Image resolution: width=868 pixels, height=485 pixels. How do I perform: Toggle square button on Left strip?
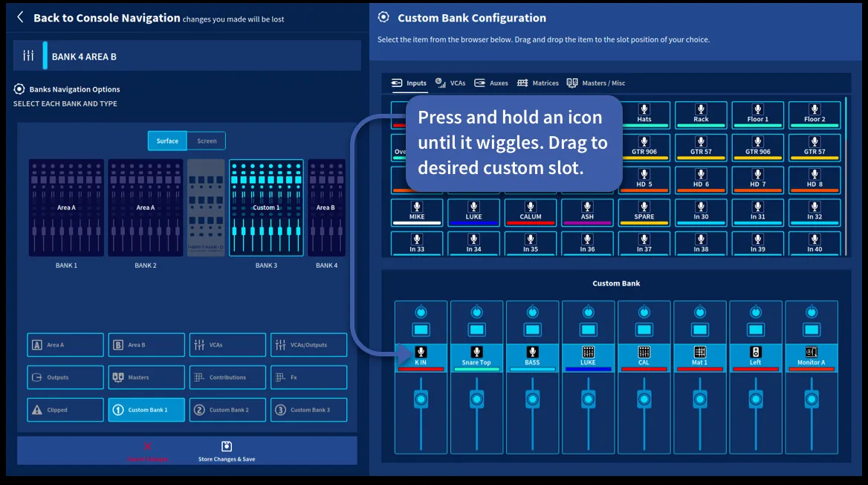coord(756,330)
